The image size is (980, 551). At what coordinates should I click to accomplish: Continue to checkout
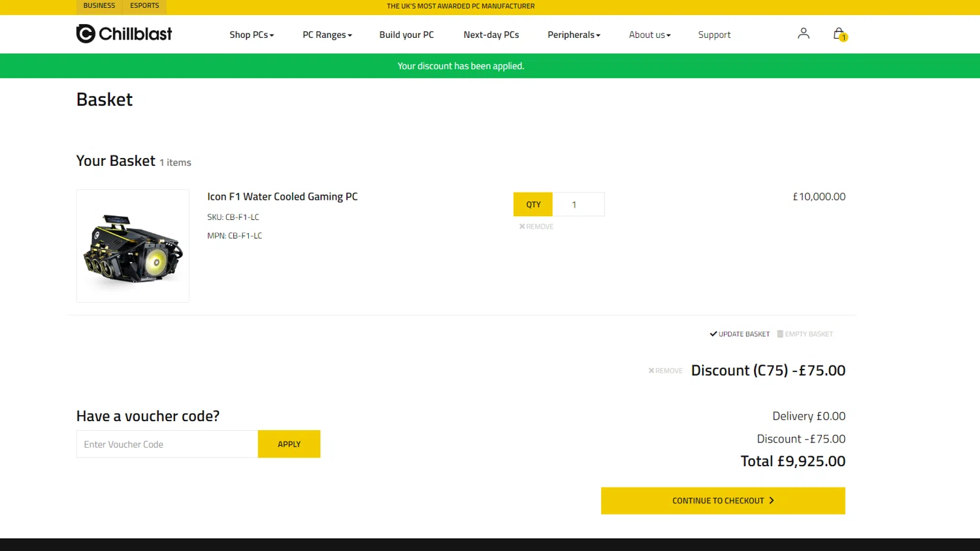pyautogui.click(x=723, y=501)
